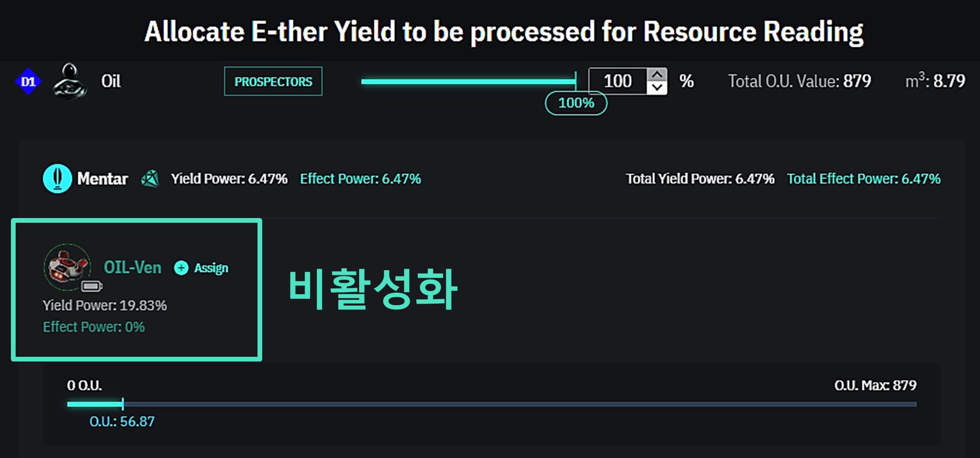
Task: Decrease the percentage with the down arrow
Action: point(657,88)
